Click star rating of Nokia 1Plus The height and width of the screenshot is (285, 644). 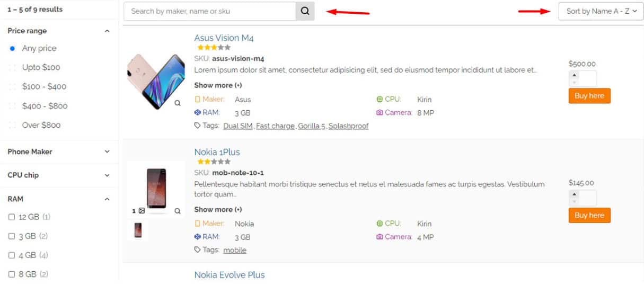(214, 162)
